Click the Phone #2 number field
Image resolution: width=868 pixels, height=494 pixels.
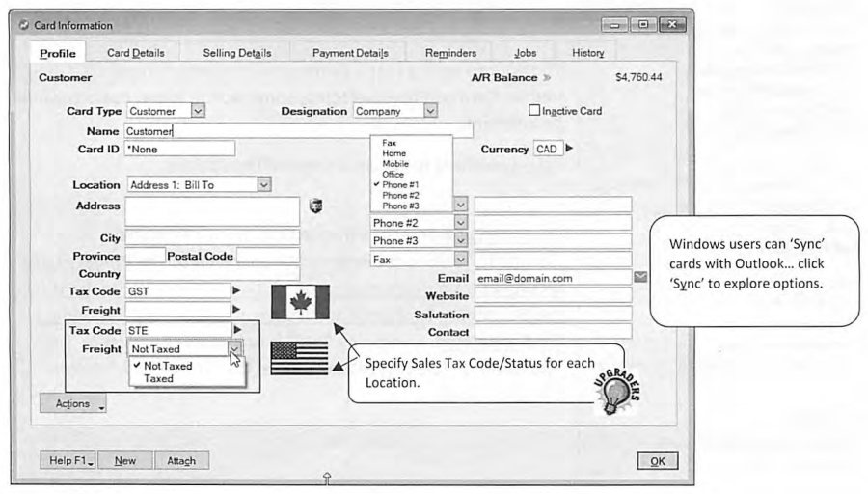click(x=553, y=223)
